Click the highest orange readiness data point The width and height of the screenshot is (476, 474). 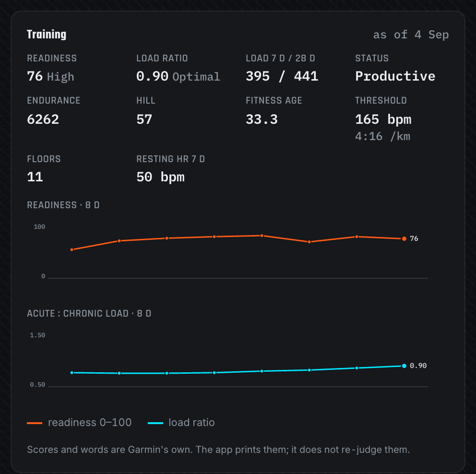pos(262,236)
